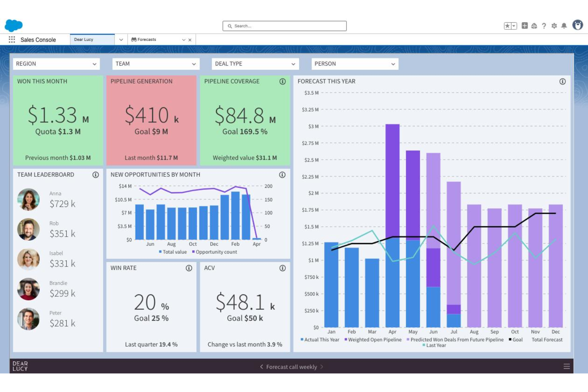Select Isabel's leaderboard photo
This screenshot has width=588, height=392.
(x=29, y=259)
